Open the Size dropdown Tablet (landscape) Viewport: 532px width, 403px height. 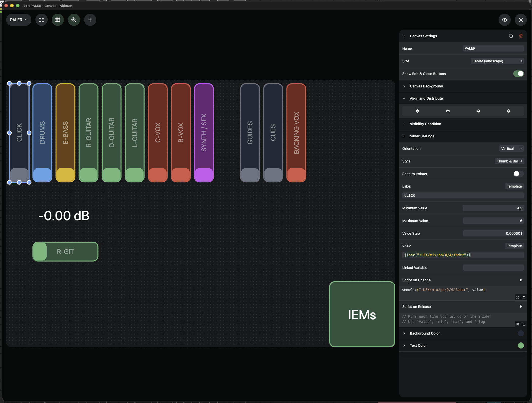[497, 61]
